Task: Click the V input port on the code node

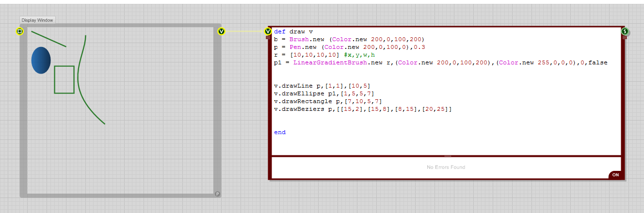Action: pos(268,31)
